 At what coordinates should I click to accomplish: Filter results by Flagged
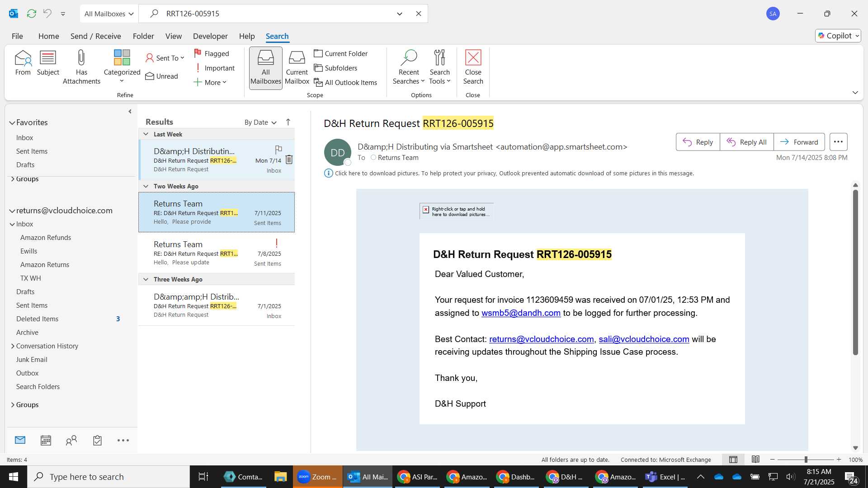[212, 53]
